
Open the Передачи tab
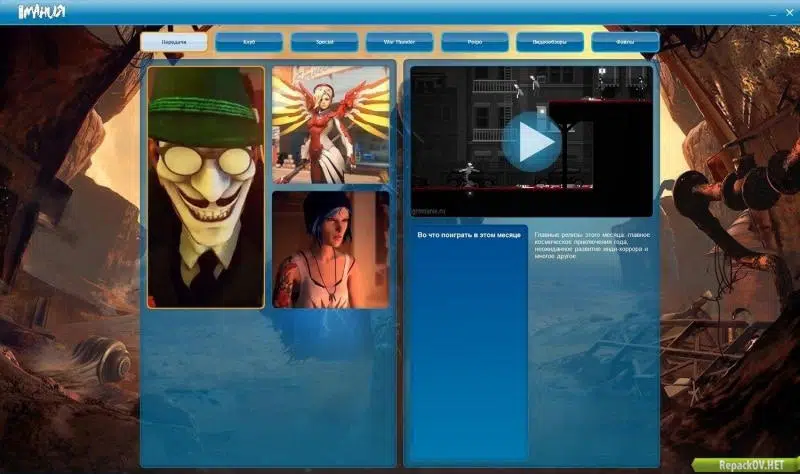point(174,42)
